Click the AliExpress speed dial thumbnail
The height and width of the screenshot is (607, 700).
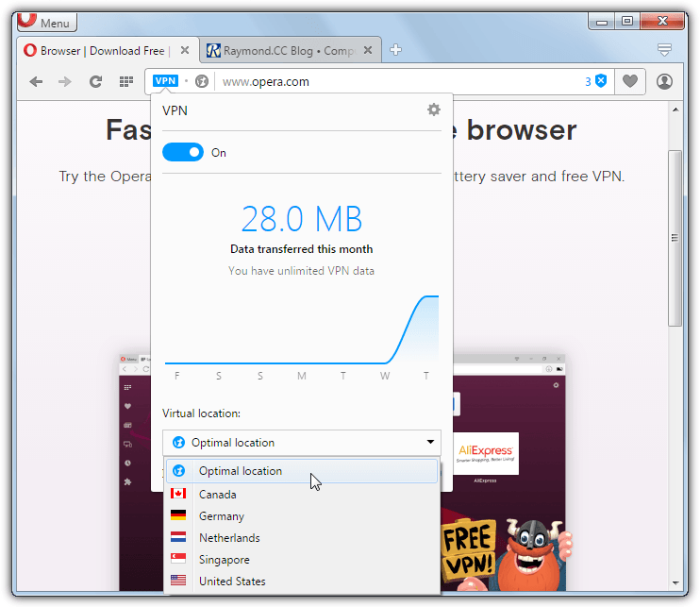[486, 453]
